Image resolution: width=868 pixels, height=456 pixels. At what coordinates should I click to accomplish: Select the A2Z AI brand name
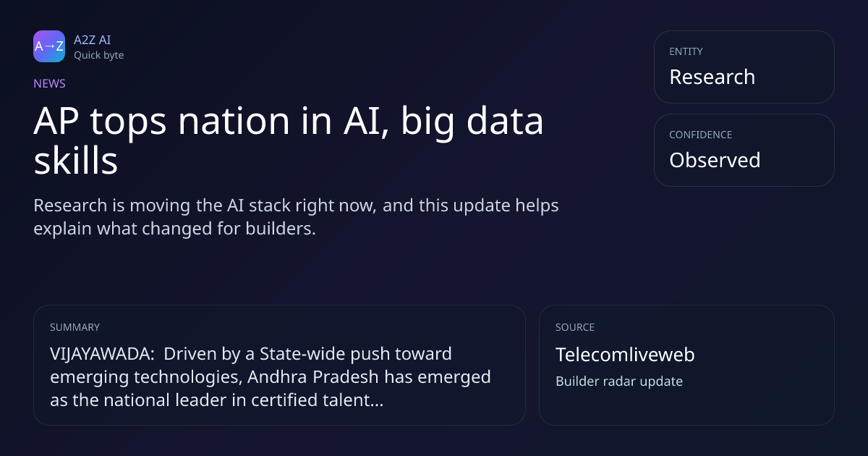[x=92, y=40]
